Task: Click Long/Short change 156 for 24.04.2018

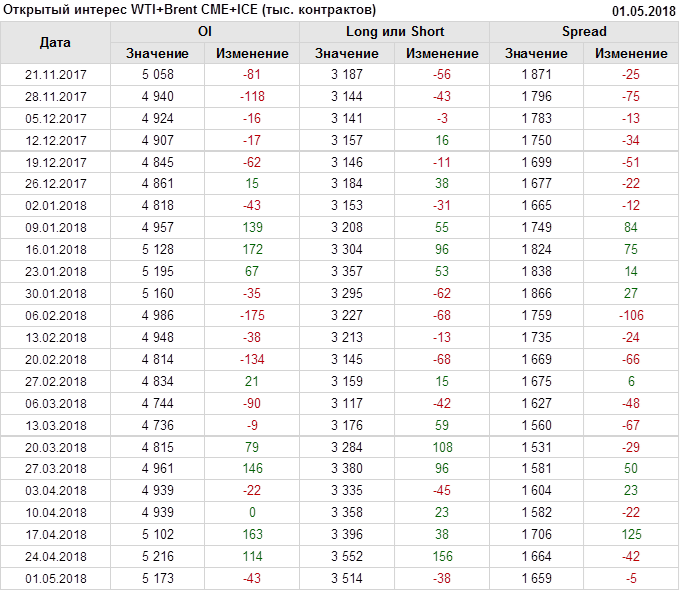Action: pos(441,558)
